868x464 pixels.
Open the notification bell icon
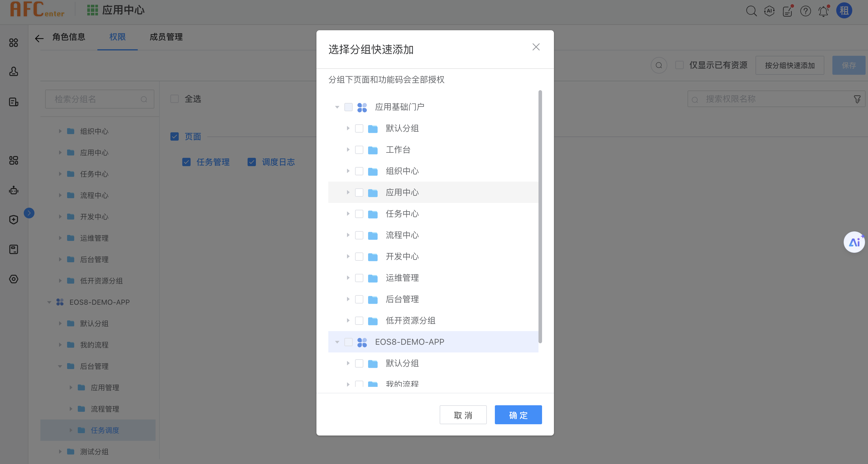823,11
